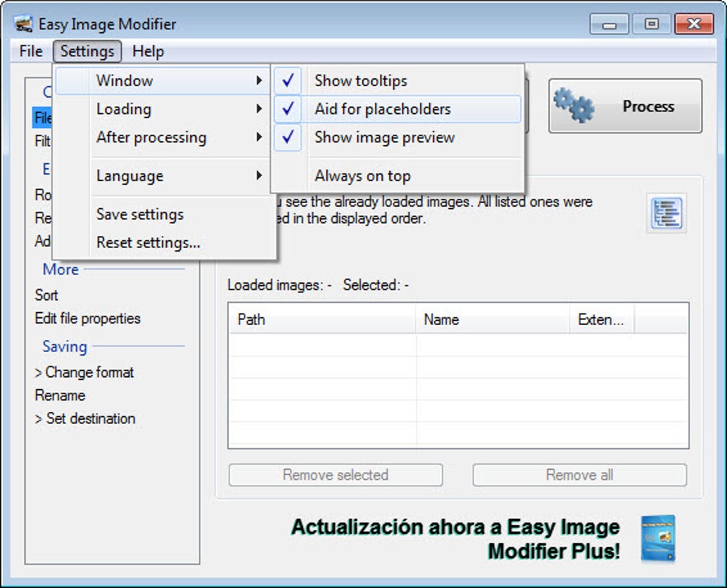This screenshot has height=588, width=727.
Task: Open the File menu
Action: tap(31, 51)
